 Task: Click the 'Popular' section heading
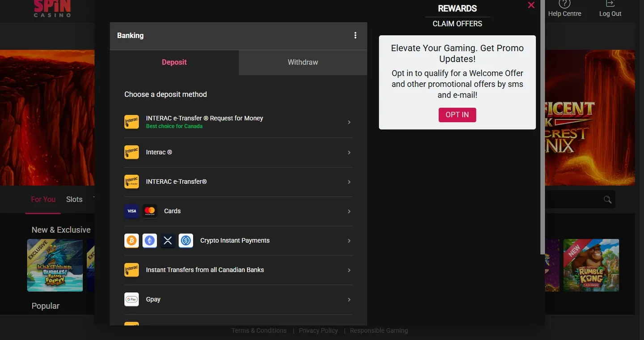pyautogui.click(x=46, y=306)
